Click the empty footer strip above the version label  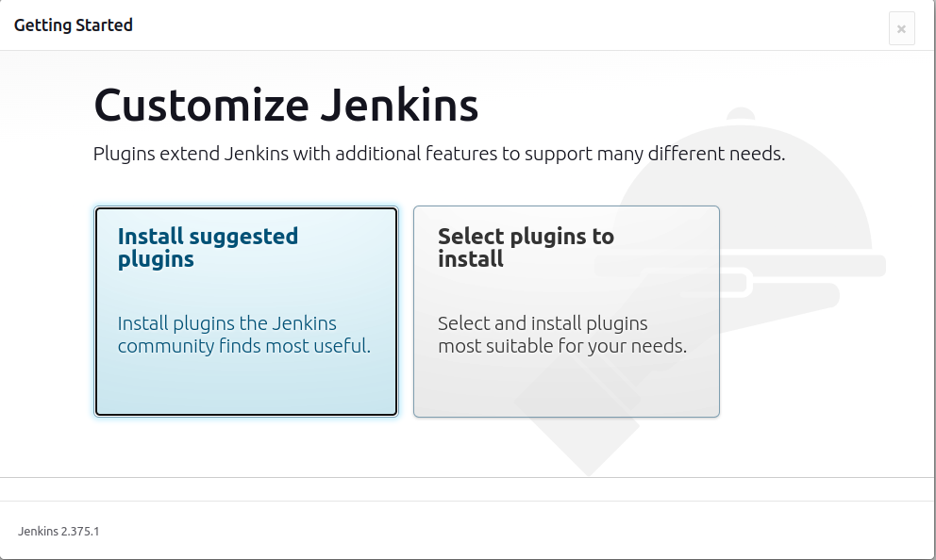[x=468, y=489]
